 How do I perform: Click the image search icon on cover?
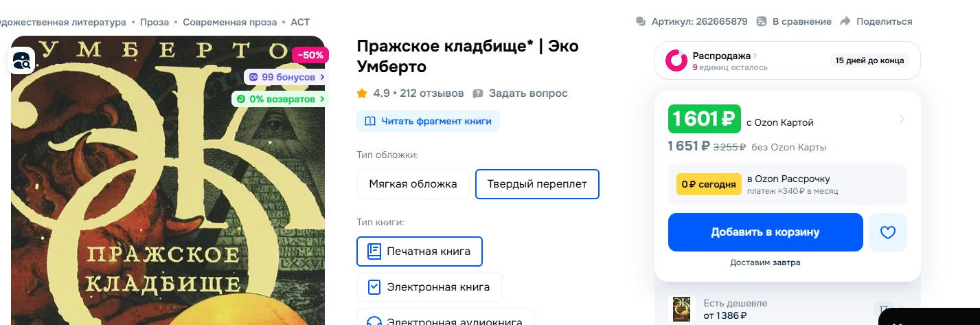click(21, 60)
